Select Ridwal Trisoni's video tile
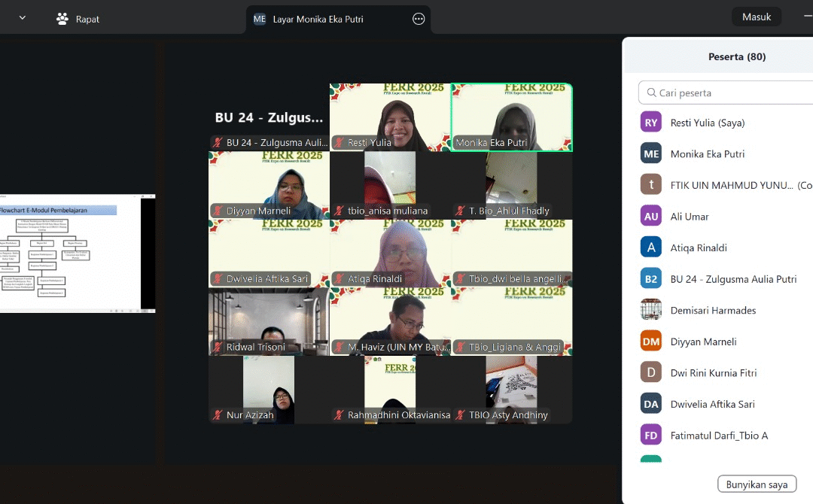 (269, 321)
